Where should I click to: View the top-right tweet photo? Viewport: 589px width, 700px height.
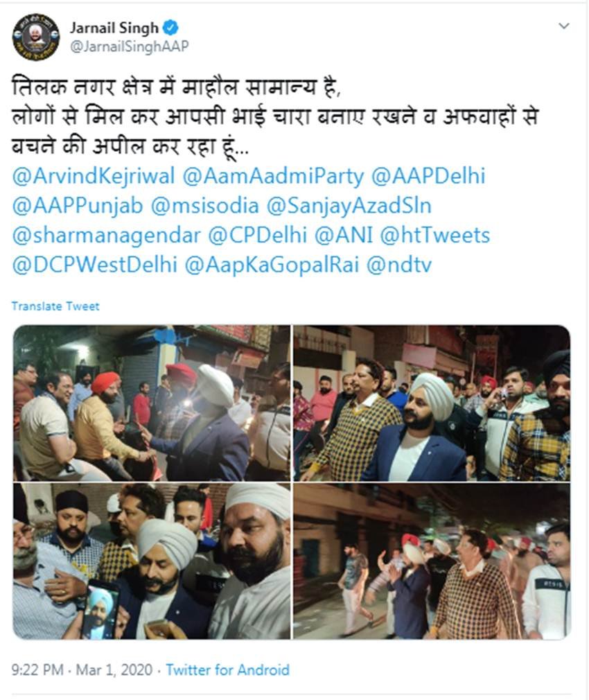(x=432, y=403)
